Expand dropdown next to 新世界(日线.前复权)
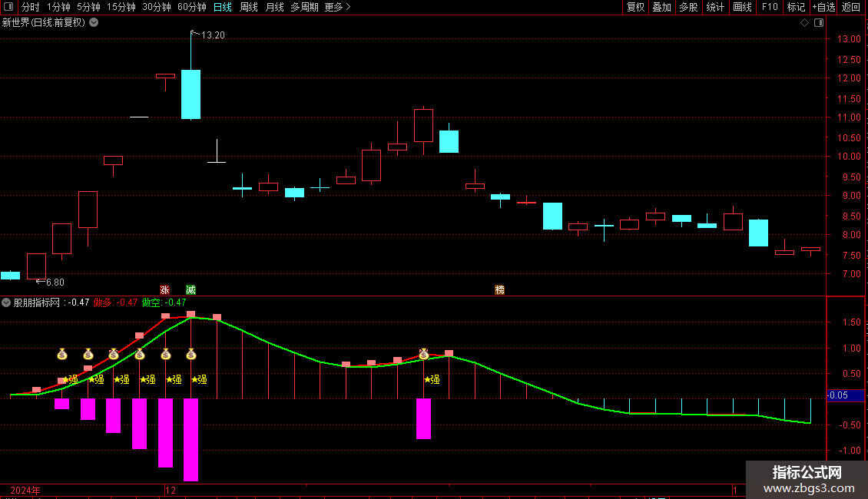 (94, 23)
